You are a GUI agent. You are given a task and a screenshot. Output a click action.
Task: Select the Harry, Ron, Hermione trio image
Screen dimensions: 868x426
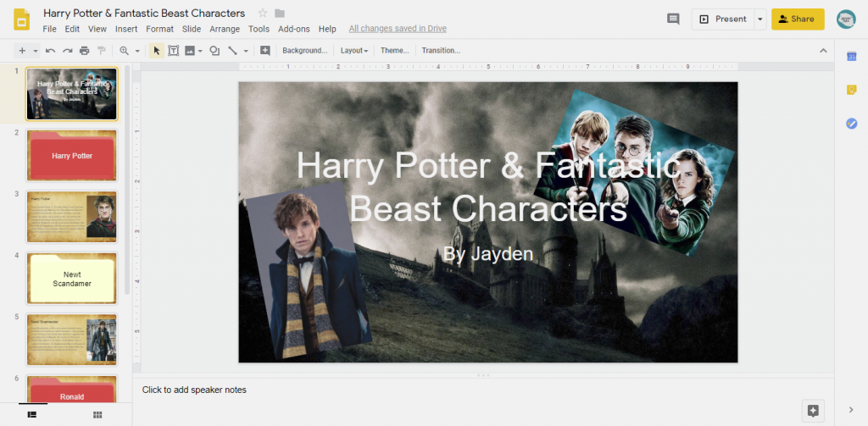tap(634, 173)
